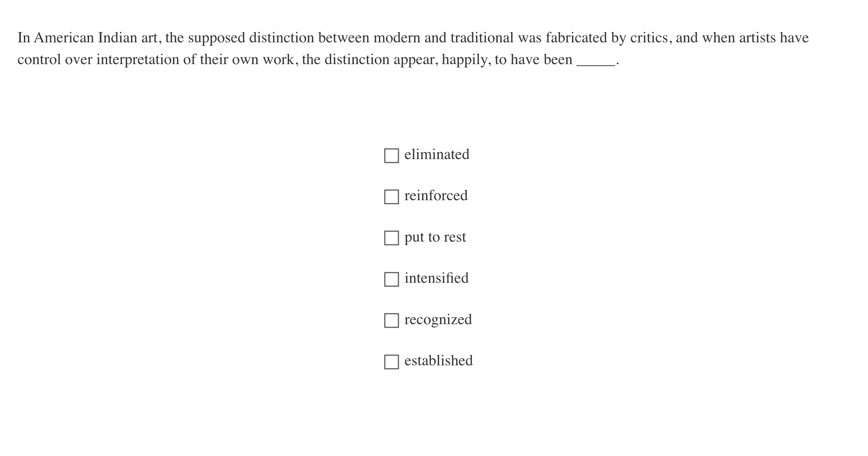Tick the reinforced checkbox
The image size is (868, 456).
(x=391, y=197)
